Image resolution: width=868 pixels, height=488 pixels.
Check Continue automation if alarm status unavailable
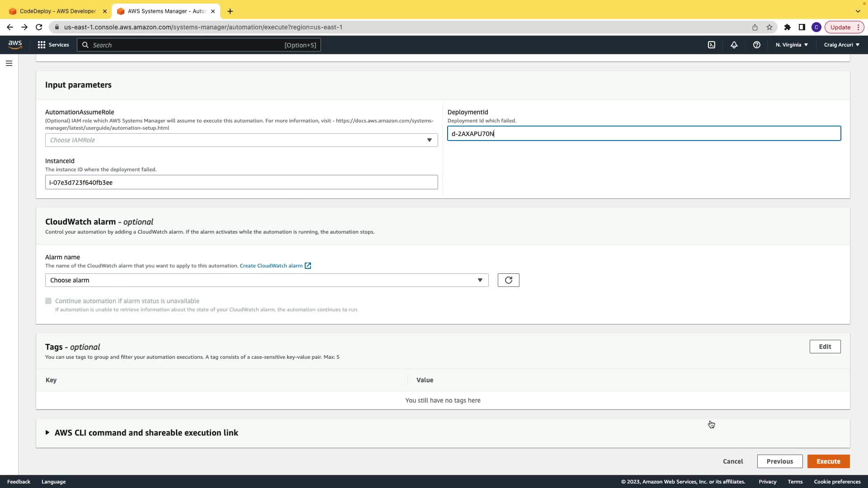(x=48, y=301)
